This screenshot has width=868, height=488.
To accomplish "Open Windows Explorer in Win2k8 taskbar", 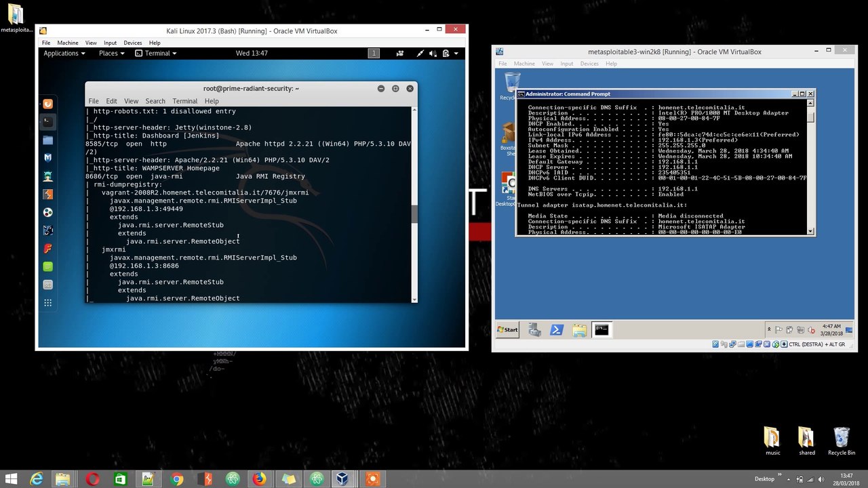I will coord(579,330).
